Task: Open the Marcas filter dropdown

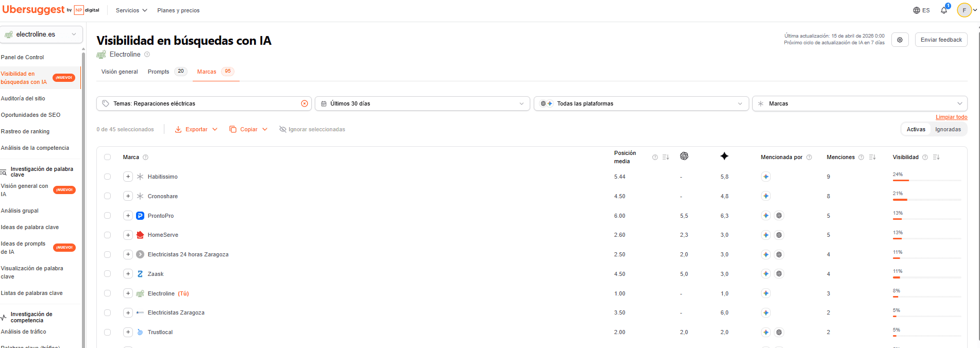Action: coord(859,103)
